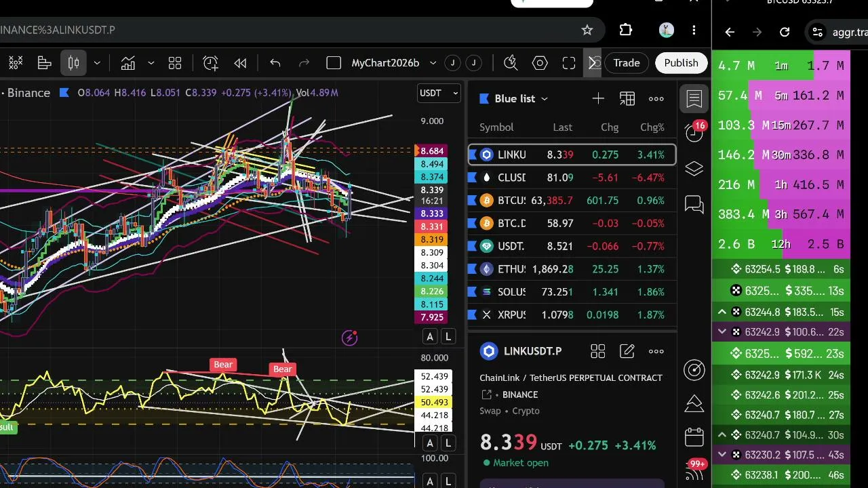Redo the last chart action

point(304,63)
